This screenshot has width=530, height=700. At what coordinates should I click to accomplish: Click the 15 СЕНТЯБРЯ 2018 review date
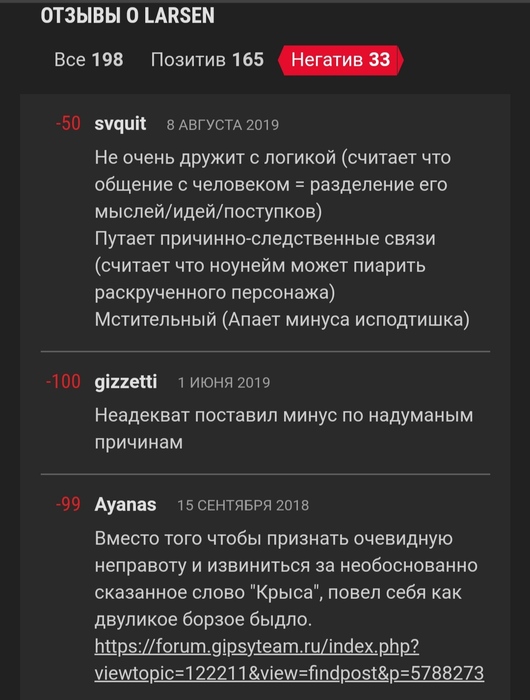(243, 505)
